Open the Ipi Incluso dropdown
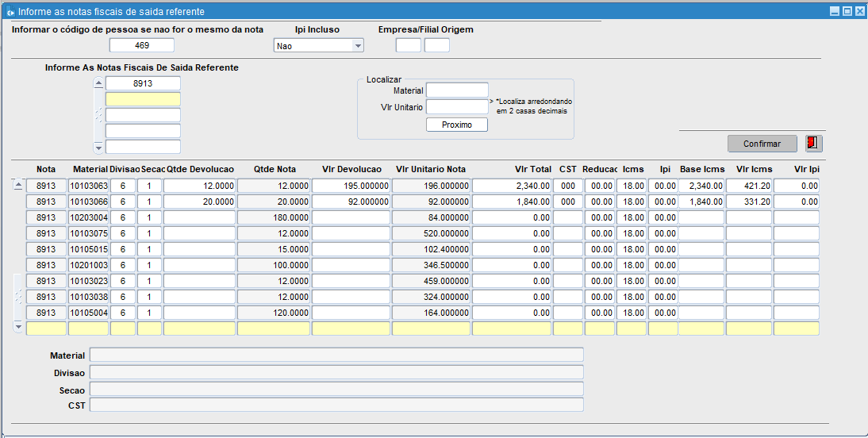The image size is (868, 438). [x=358, y=45]
